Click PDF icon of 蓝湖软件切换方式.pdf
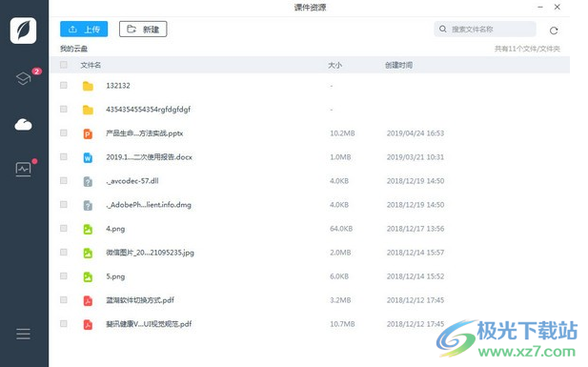 coord(88,300)
